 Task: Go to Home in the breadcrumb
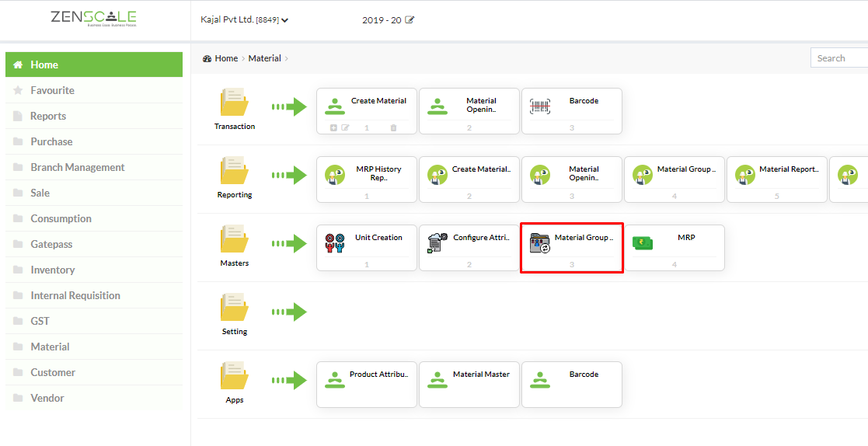[x=226, y=58]
